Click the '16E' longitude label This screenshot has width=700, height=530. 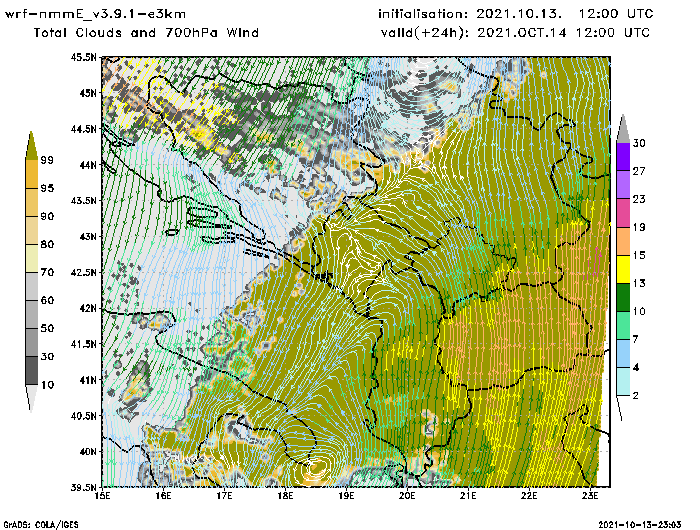pyautogui.click(x=163, y=496)
